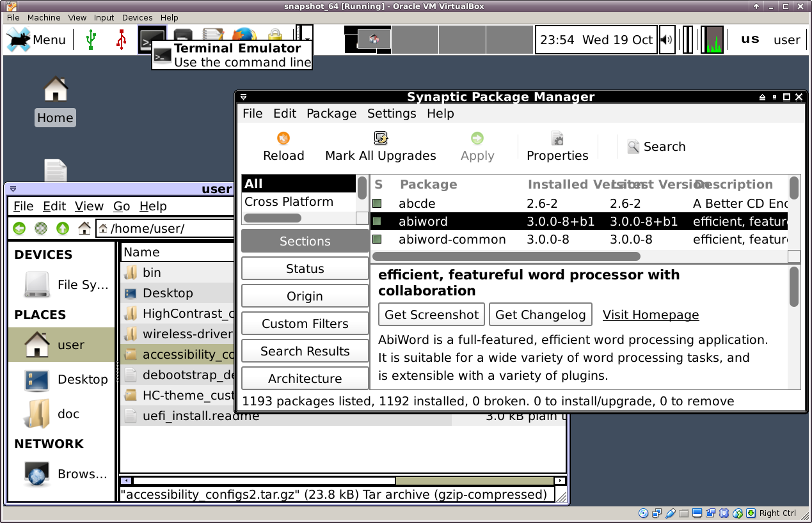Select the abiword-common package row
This screenshot has width=812, height=523.
tap(579, 240)
